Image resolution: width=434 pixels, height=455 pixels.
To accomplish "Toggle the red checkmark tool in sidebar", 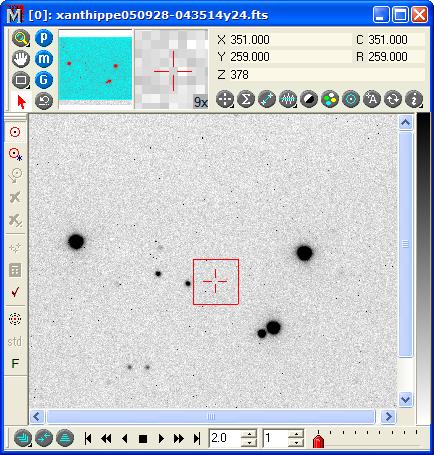I will pos(15,292).
